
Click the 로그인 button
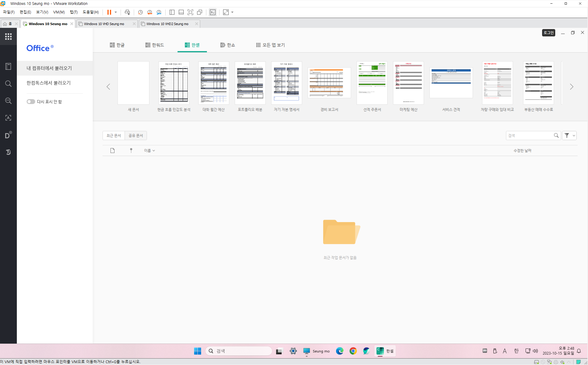coord(549,33)
